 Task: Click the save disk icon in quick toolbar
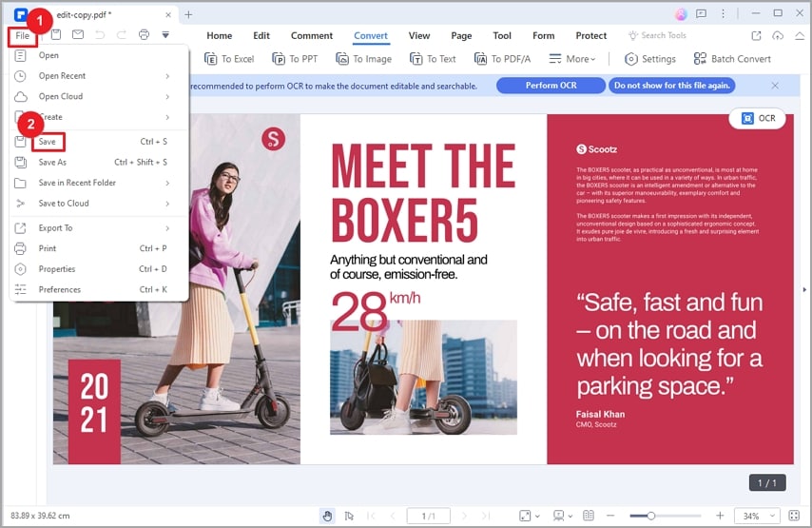(56, 35)
